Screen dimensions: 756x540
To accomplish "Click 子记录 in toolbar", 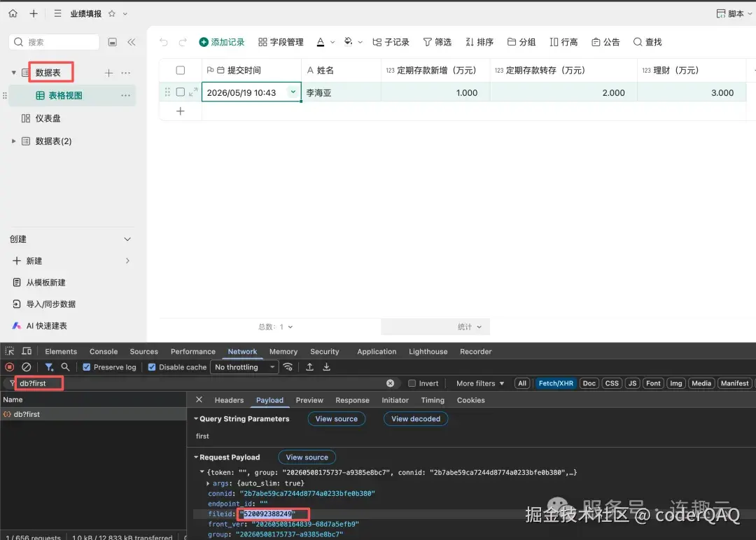I will click(x=391, y=42).
